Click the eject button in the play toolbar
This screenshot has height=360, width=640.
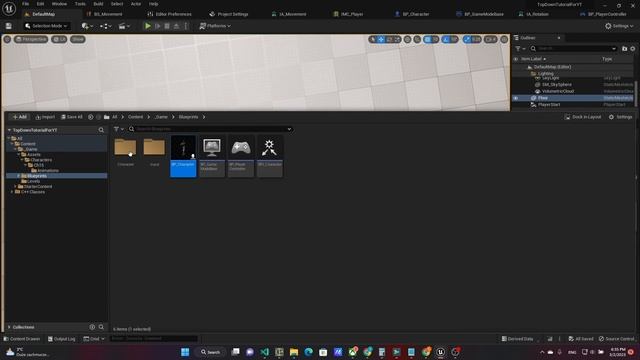[x=176, y=26]
